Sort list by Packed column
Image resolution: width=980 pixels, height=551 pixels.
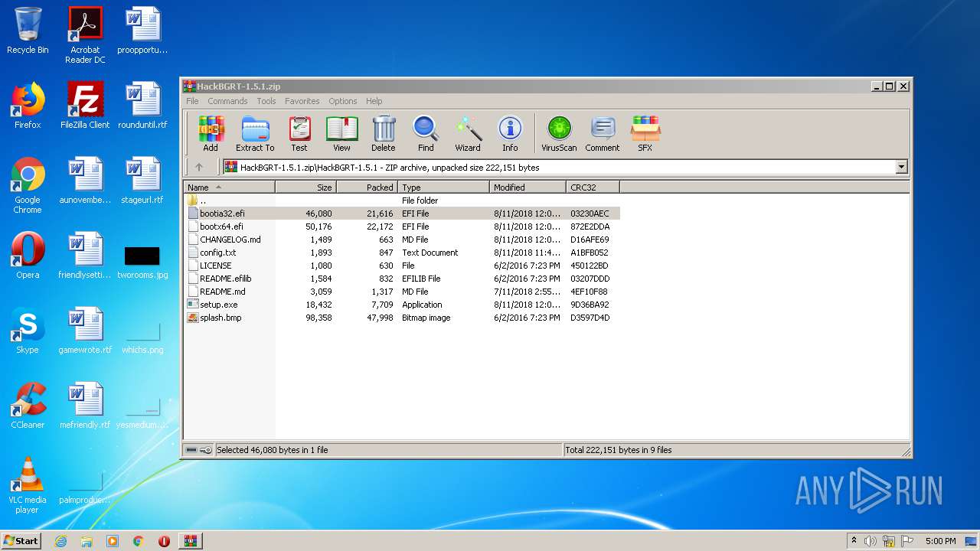click(x=367, y=187)
